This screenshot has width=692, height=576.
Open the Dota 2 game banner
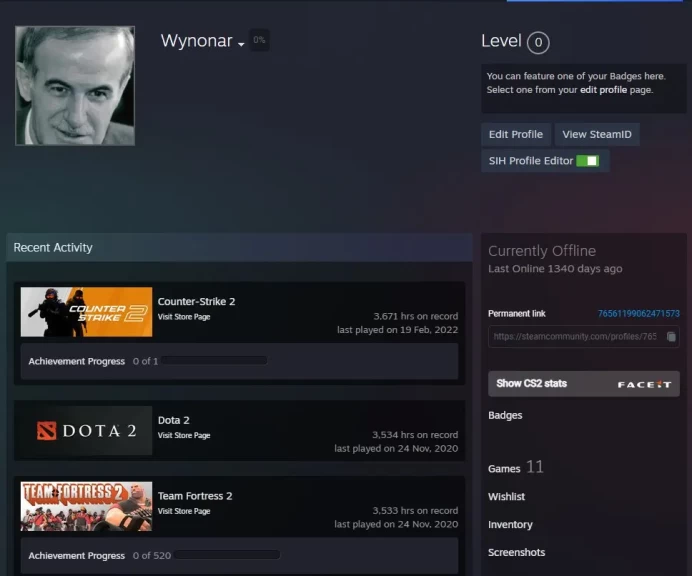tap(86, 431)
